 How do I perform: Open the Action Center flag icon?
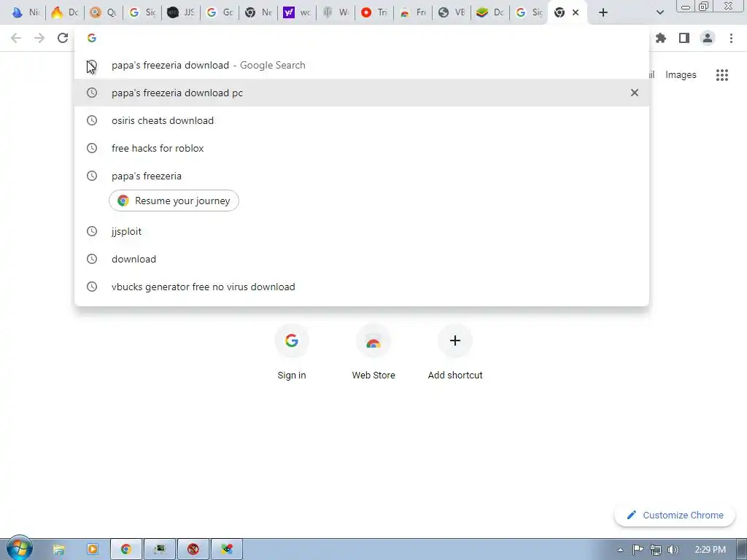pos(638,550)
